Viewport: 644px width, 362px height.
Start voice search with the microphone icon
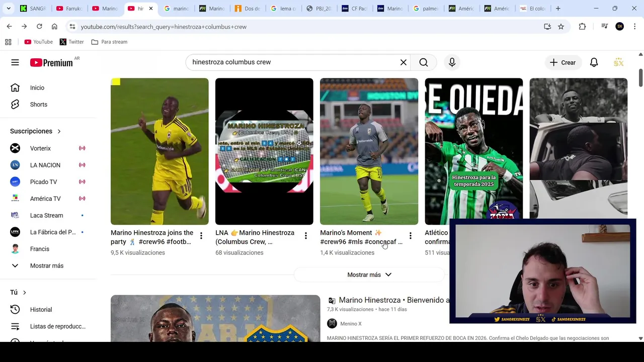click(x=452, y=62)
